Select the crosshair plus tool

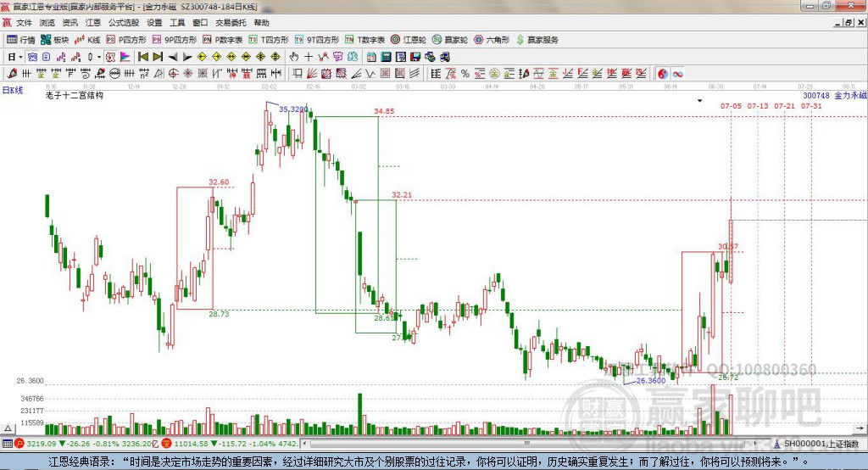[309, 57]
